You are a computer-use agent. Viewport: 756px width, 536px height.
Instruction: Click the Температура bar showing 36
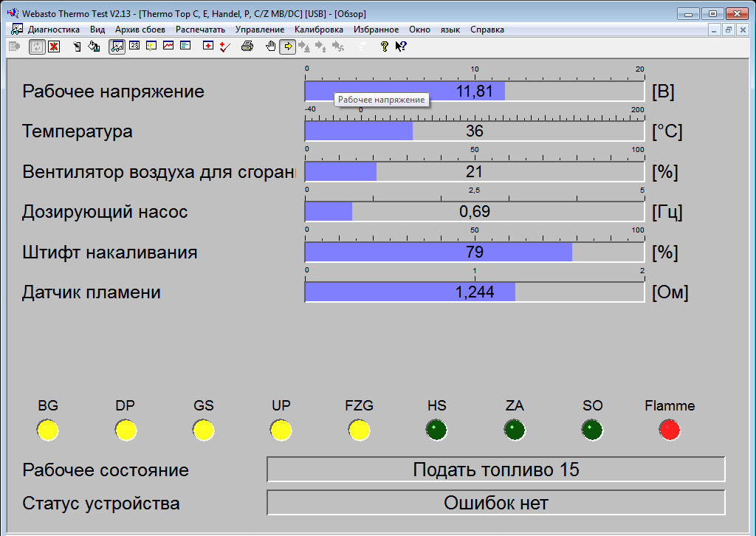(x=475, y=131)
